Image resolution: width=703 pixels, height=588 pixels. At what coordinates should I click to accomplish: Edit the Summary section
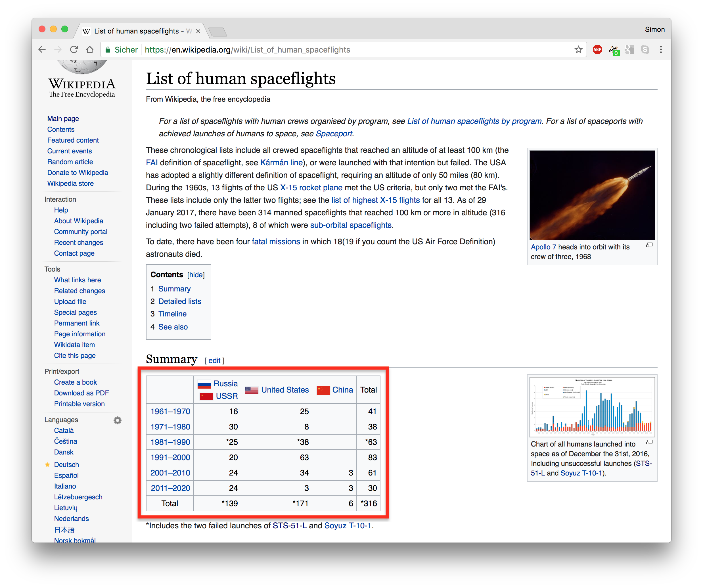(x=214, y=361)
